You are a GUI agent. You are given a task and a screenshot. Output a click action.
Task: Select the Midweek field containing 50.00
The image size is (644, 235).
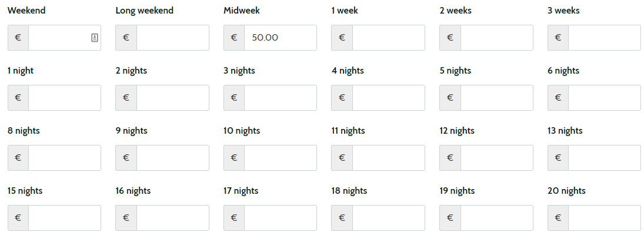281,38
